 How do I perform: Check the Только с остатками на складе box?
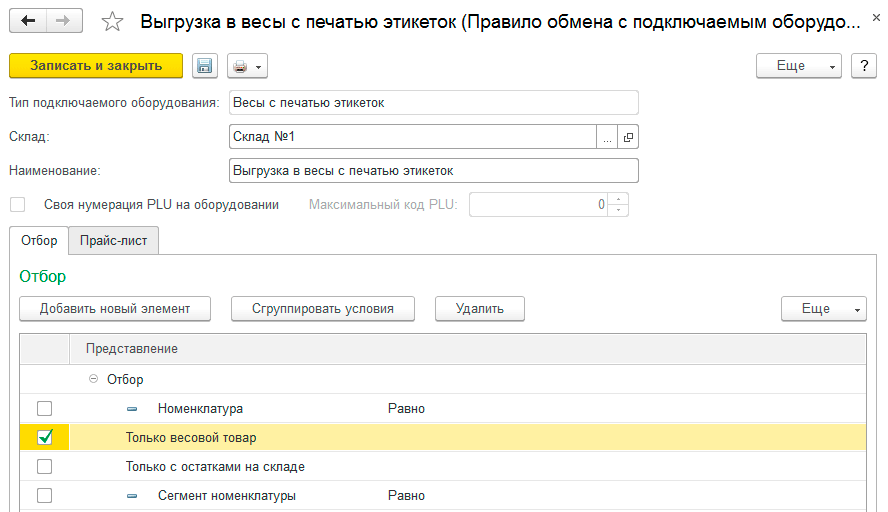44,466
